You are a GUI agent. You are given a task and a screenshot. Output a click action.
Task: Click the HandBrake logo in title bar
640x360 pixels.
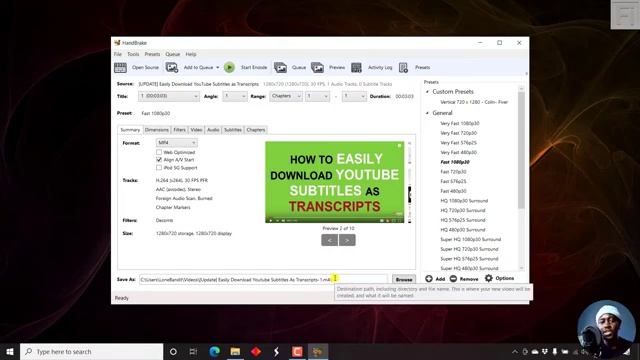[117, 43]
